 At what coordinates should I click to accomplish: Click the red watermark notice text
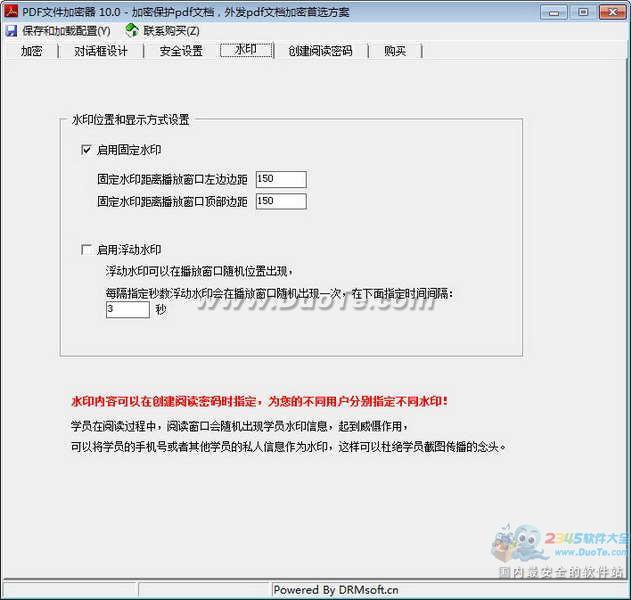[259, 401]
